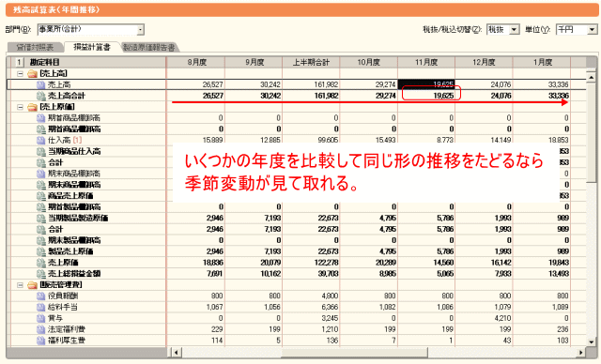Click the 99,605 cell in 仕入高 row
Image resolution: width=601 pixels, height=364 pixels.
coord(311,140)
